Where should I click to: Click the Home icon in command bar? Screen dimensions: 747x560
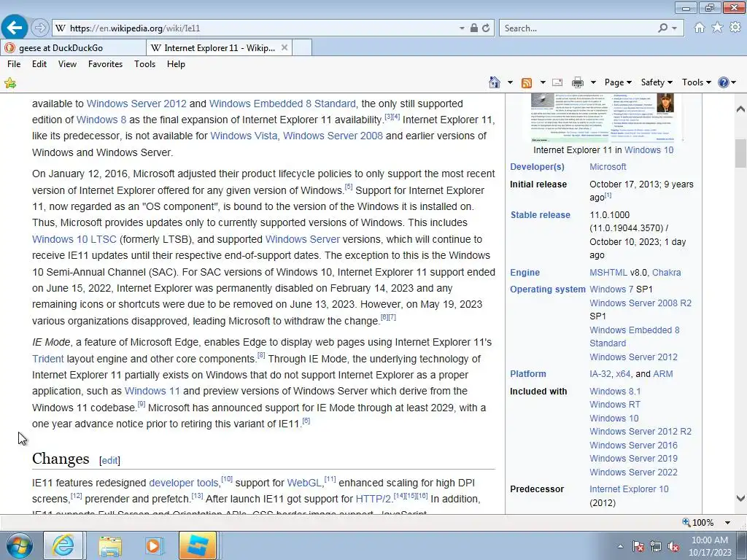tap(495, 82)
